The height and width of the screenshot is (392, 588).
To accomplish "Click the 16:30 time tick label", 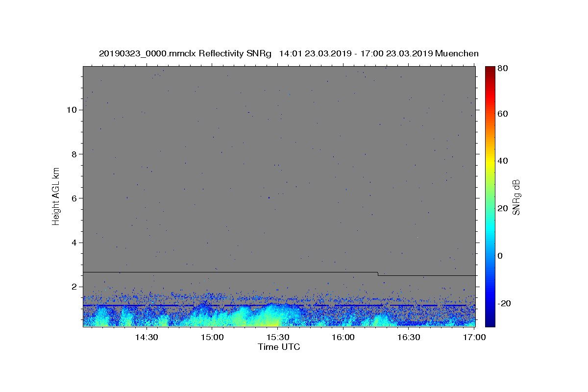I will click(409, 337).
